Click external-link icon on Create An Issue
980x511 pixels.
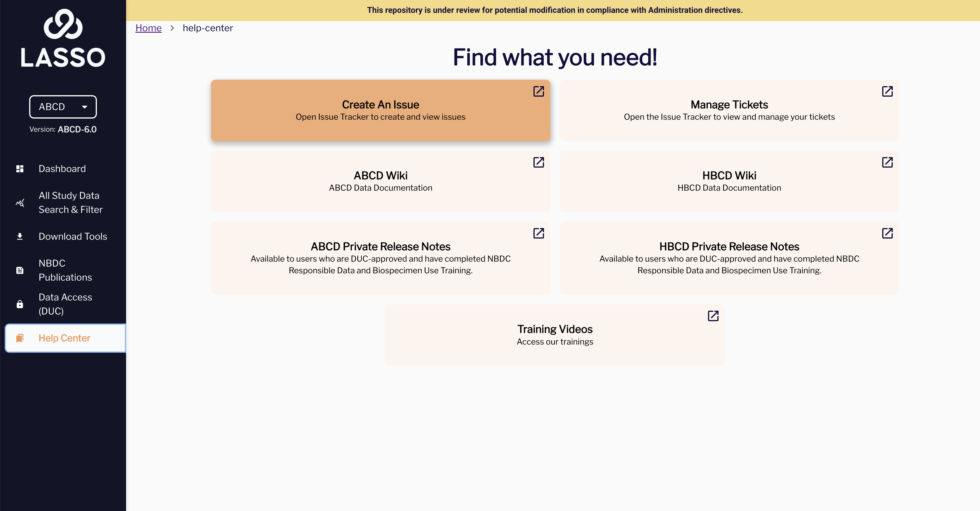point(538,91)
